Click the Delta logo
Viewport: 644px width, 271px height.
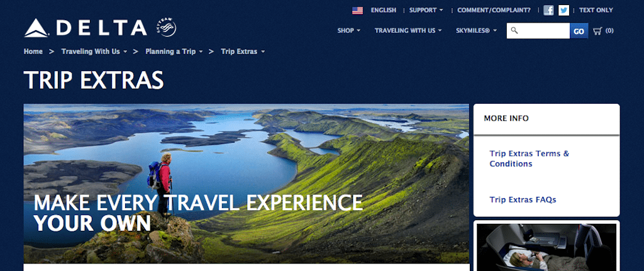pyautogui.click(x=86, y=28)
